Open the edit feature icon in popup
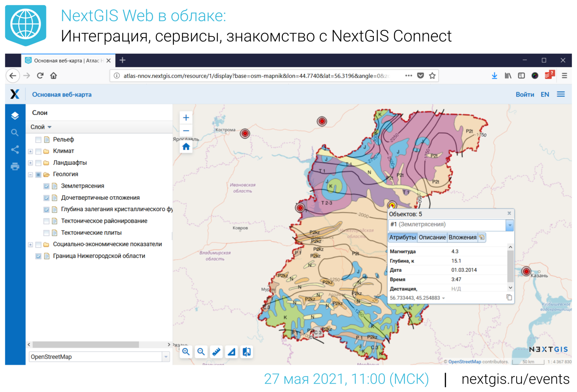Screen dimensions: 577x392 click(482, 237)
